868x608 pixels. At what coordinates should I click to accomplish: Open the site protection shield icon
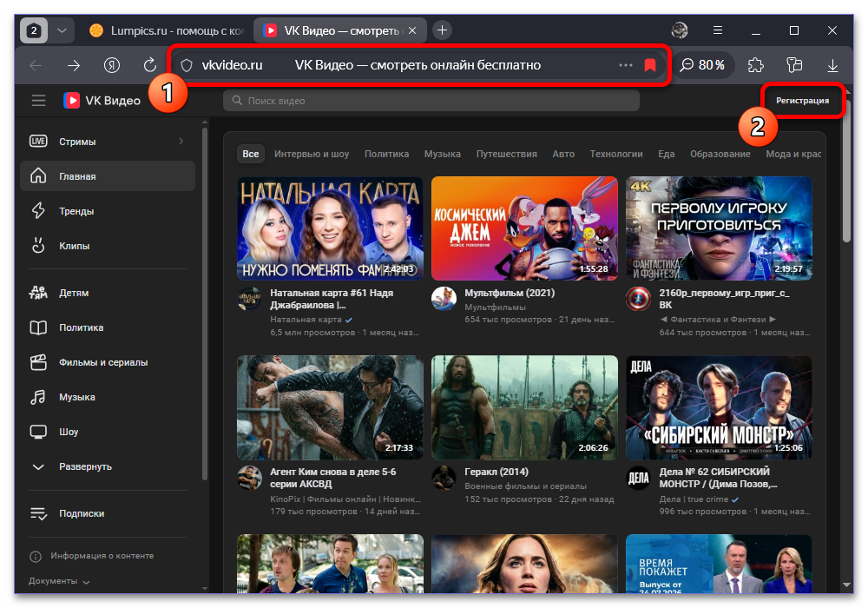click(x=187, y=65)
